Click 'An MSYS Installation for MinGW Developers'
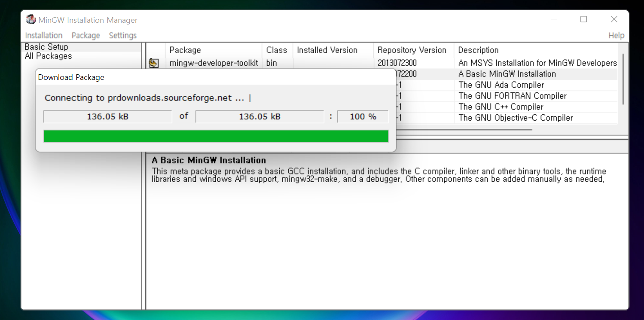This screenshot has height=320, width=644. tap(537, 63)
